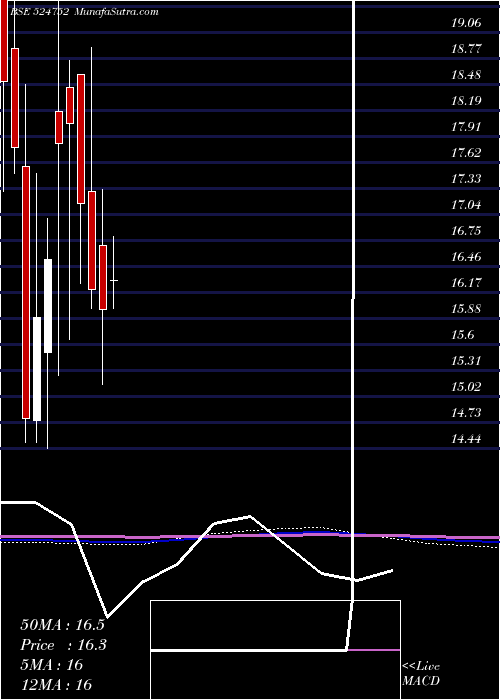500x700 pixels.
Task: Click the 18.77 price axis label
Action: tap(467, 49)
